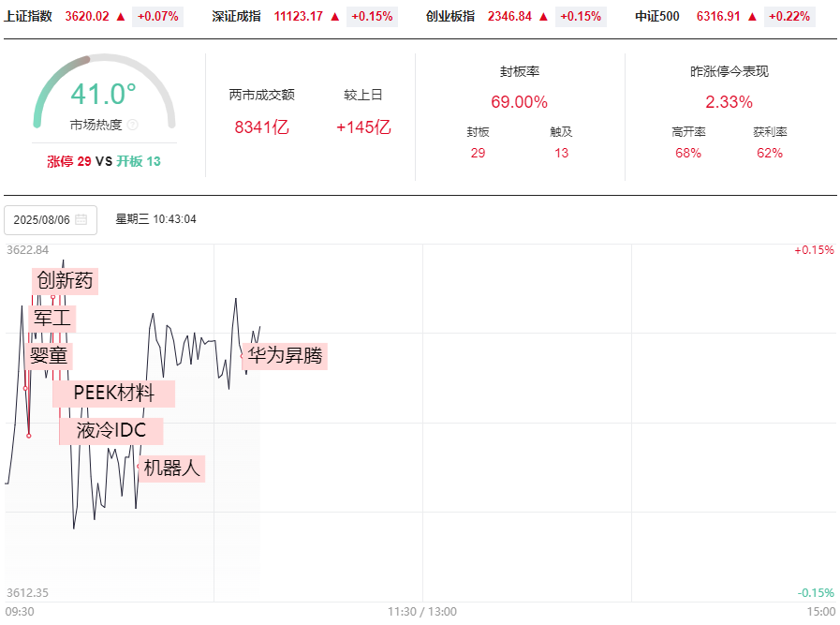Click the 深证成指 red up arrow
The width and height of the screenshot is (840, 625).
pos(334,16)
